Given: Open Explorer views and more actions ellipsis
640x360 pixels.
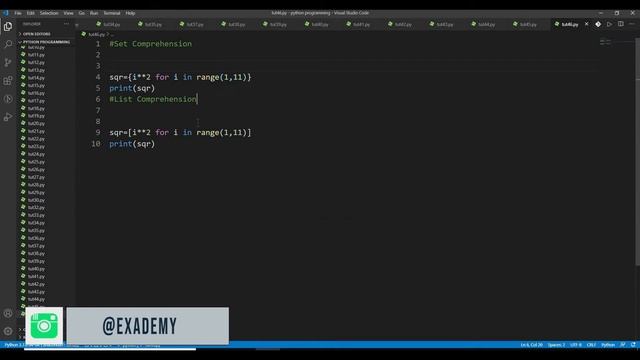Looking at the screenshot, I should pyautogui.click(x=66, y=24).
